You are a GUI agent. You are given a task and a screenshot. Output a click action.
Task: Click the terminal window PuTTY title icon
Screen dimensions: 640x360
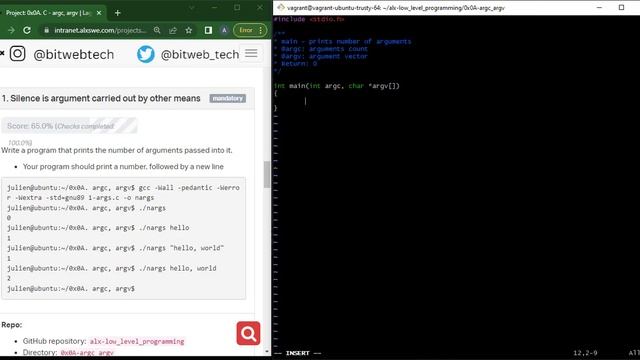pyautogui.click(x=280, y=7)
